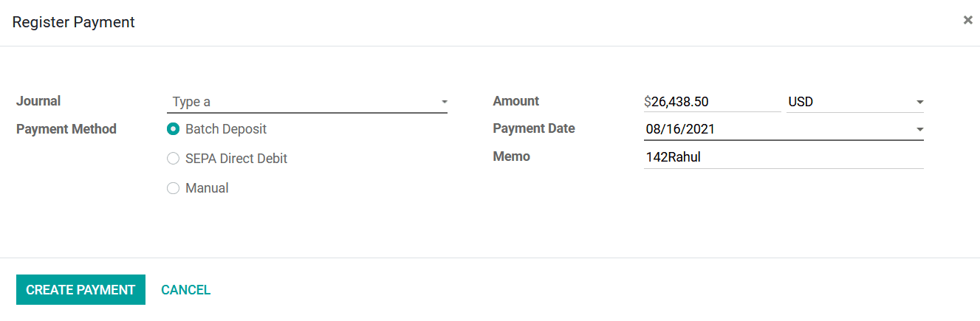Click the Payment Method label
Viewport: 980px width, 321px height.
(66, 129)
